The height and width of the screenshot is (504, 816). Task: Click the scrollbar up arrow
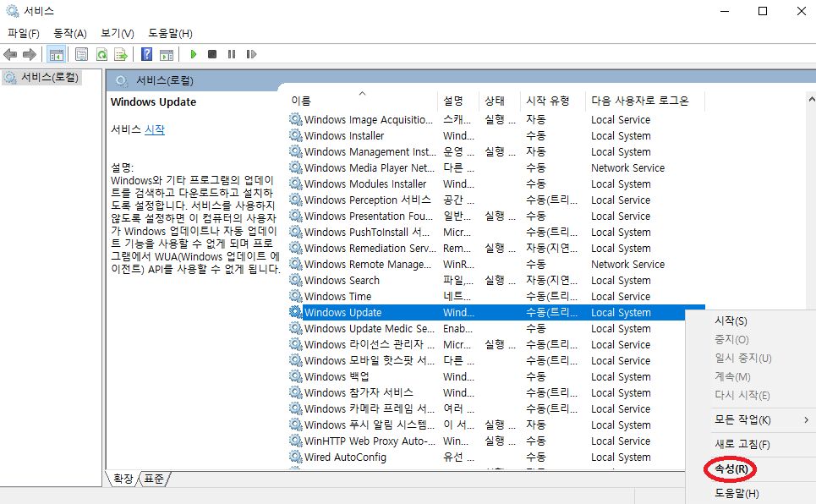811,99
